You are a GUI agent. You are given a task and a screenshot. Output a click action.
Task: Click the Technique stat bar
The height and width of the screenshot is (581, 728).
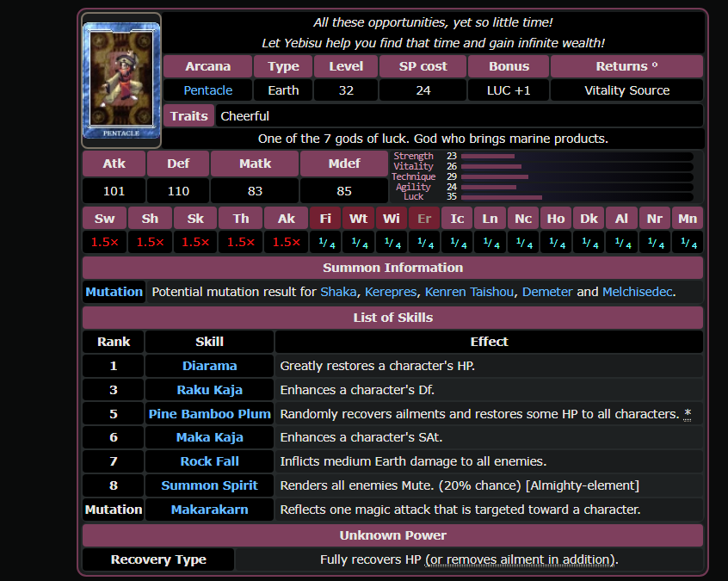coord(577,176)
